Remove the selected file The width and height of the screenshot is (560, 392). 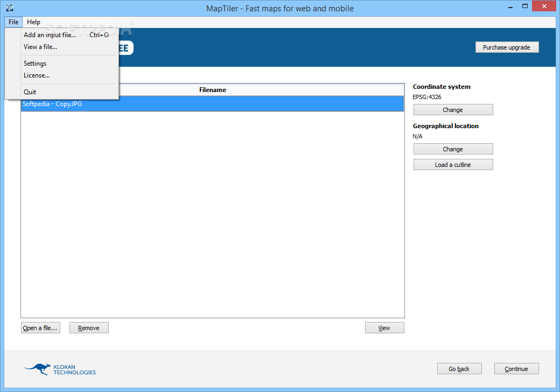[89, 328]
